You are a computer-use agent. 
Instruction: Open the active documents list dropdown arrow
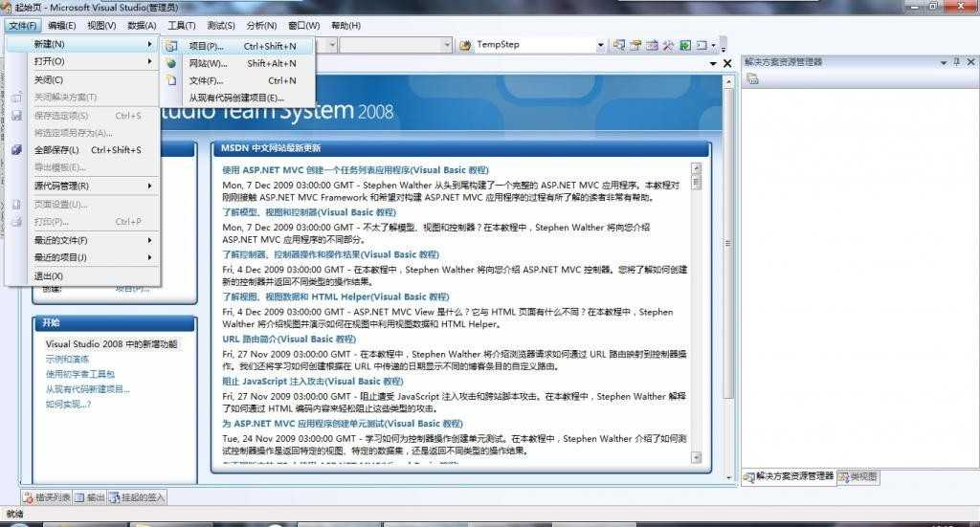[x=713, y=63]
